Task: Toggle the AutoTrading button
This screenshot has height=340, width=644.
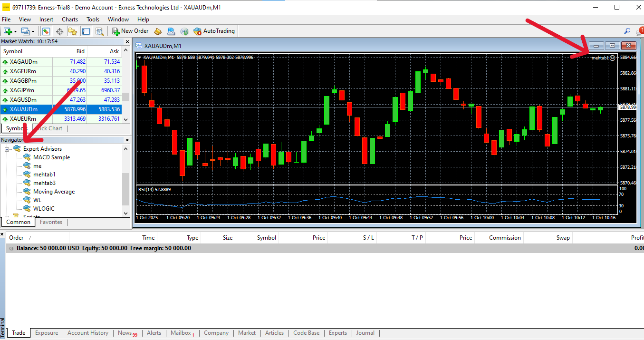Action: click(214, 31)
